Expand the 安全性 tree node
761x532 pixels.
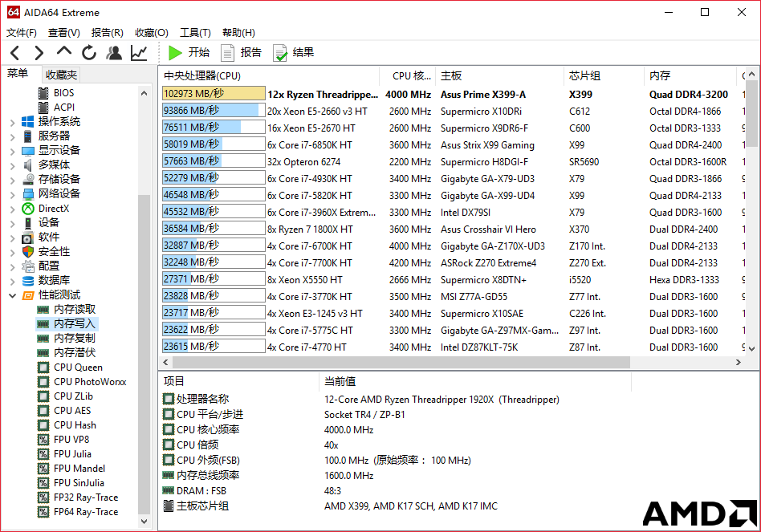13,253
